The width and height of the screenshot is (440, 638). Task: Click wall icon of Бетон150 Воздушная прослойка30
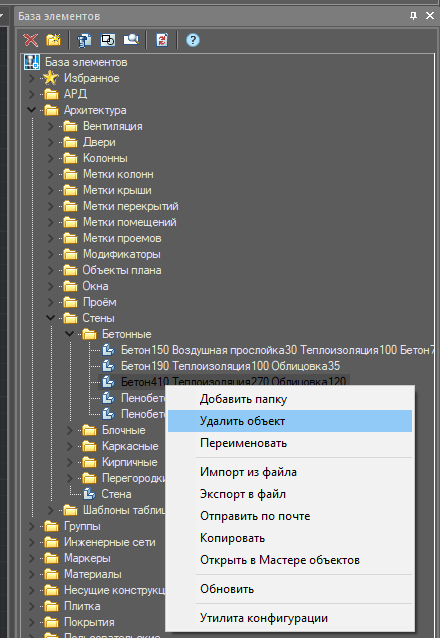(x=108, y=350)
